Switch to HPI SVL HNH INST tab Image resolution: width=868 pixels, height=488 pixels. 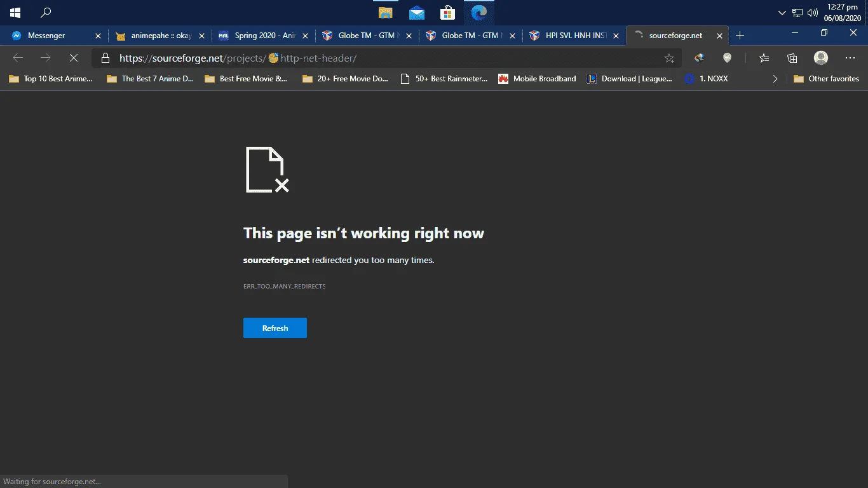[x=575, y=36]
